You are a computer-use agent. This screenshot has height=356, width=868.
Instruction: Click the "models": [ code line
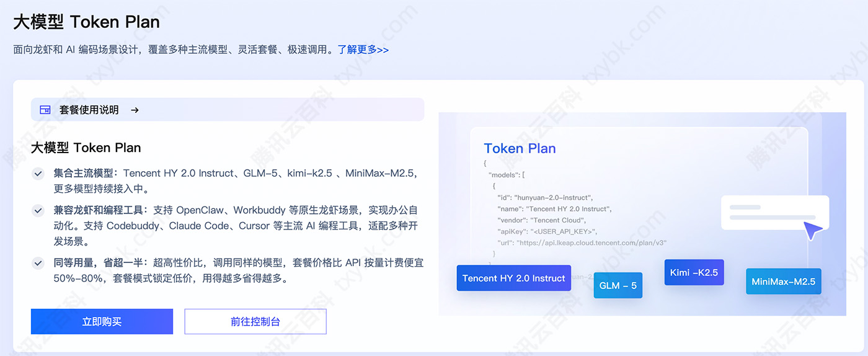[507, 175]
